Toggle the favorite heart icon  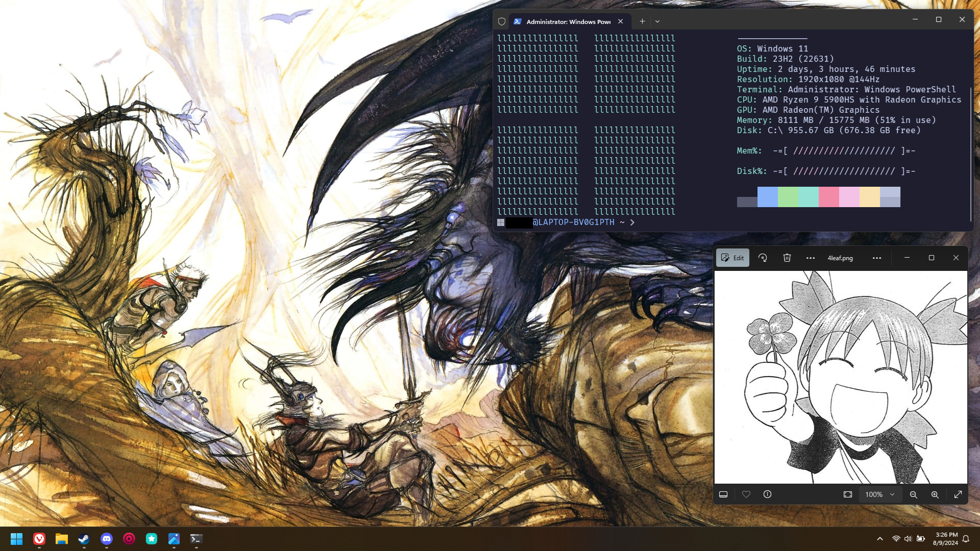point(746,494)
